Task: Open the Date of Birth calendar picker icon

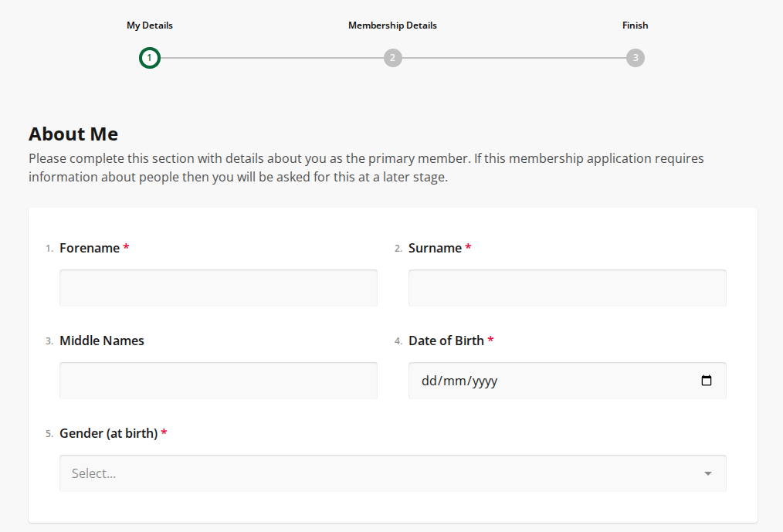Action: tap(706, 381)
